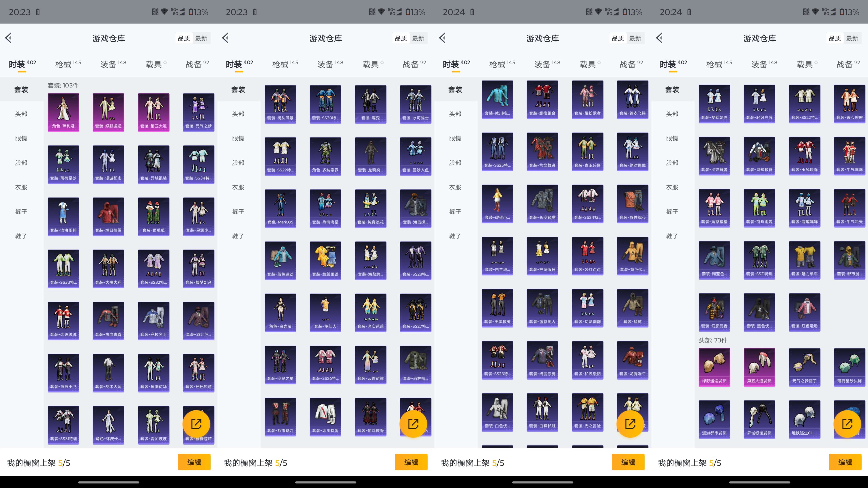Tap the back arrow at top left
Viewport: 868px width, 488px height.
9,38
